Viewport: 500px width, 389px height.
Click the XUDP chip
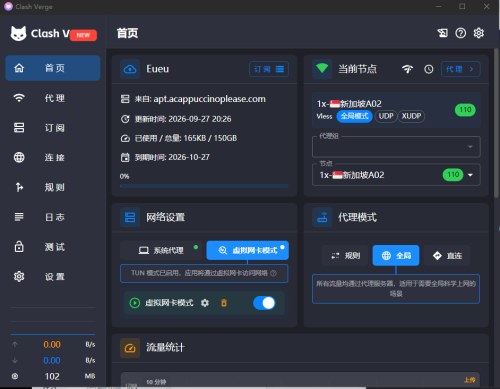(x=411, y=116)
